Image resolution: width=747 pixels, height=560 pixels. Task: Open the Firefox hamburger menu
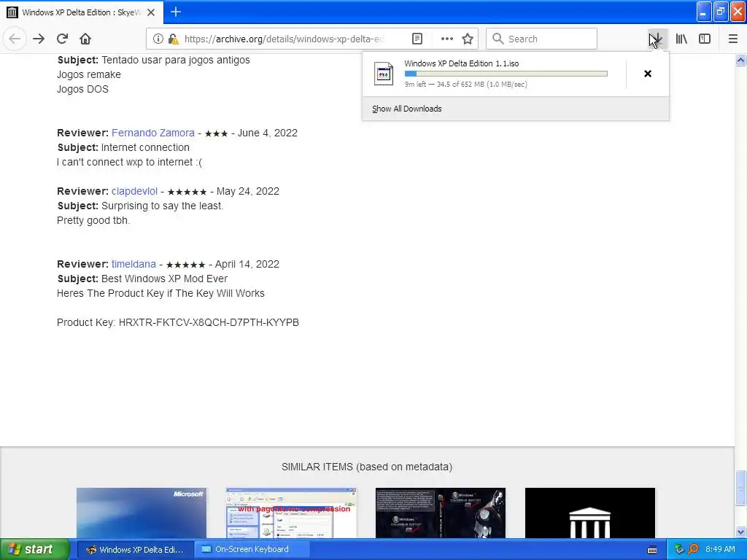click(732, 39)
